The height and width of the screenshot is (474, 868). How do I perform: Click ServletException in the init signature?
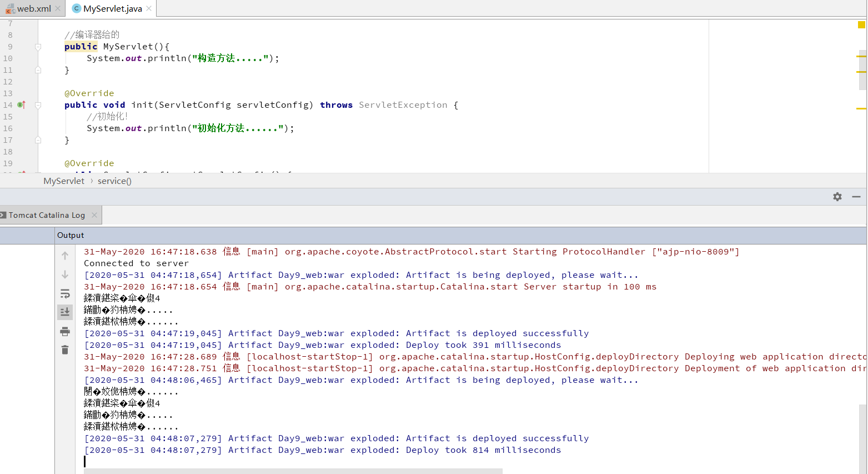coord(403,105)
